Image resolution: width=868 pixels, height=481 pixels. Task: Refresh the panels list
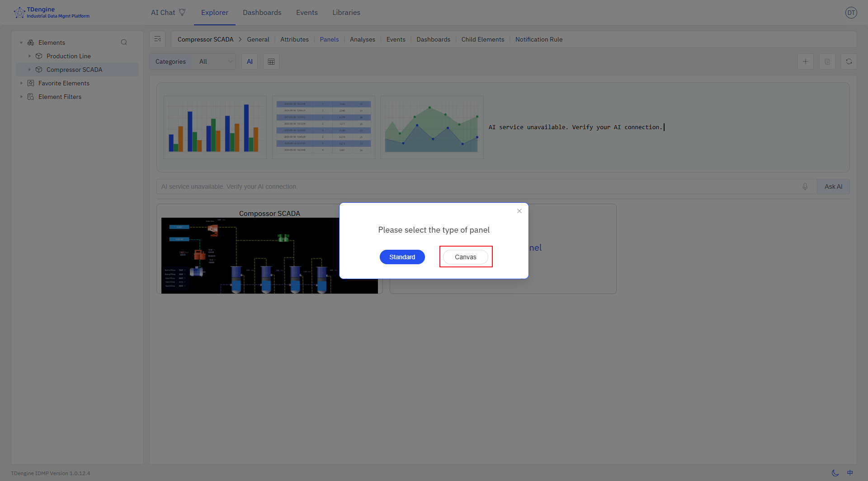[x=849, y=62]
